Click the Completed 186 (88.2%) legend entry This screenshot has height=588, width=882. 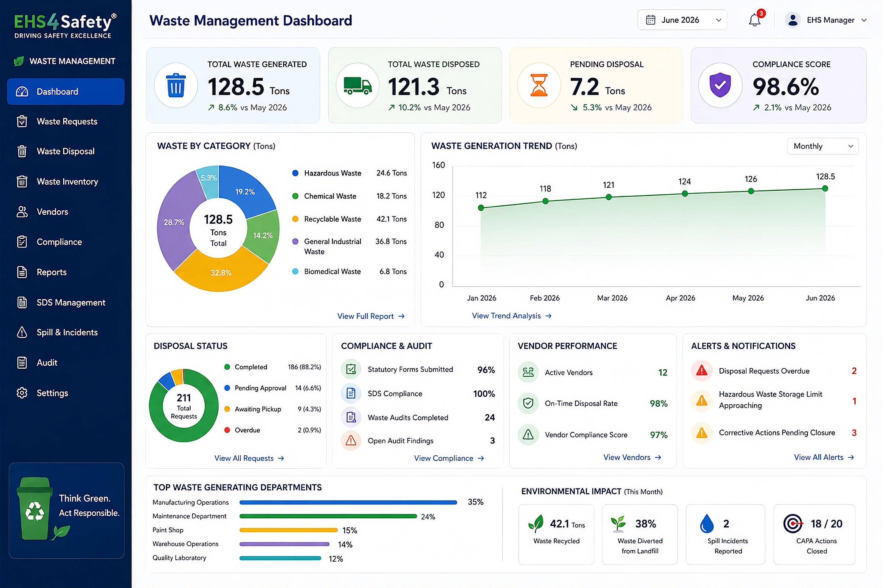273,367
